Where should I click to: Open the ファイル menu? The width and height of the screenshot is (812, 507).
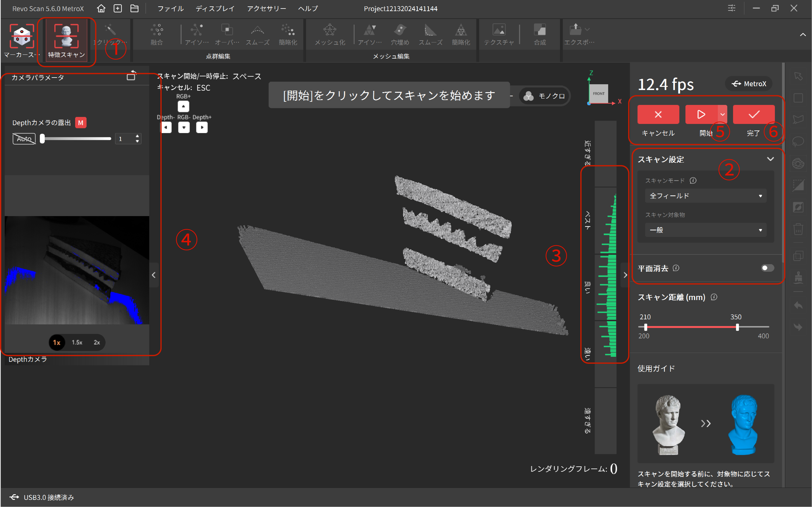pyautogui.click(x=170, y=8)
